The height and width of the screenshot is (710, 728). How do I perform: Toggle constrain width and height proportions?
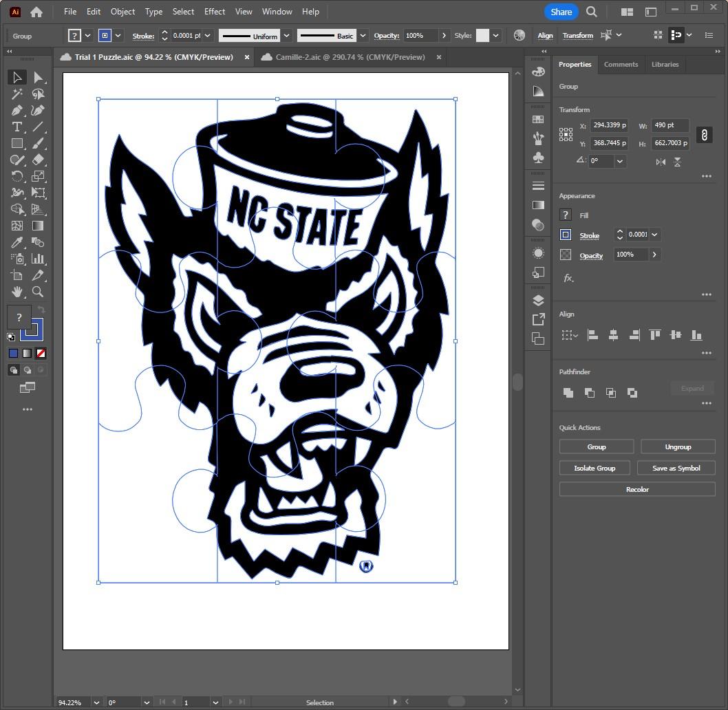tap(705, 135)
